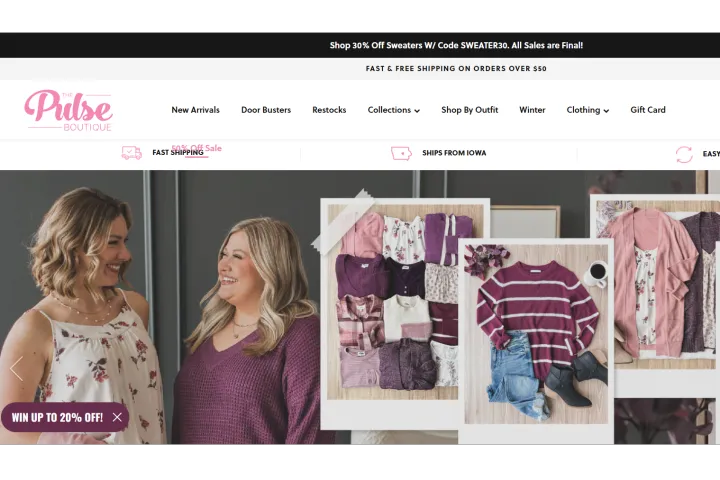Click the SHIPS FROM IOWA text

[454, 153]
